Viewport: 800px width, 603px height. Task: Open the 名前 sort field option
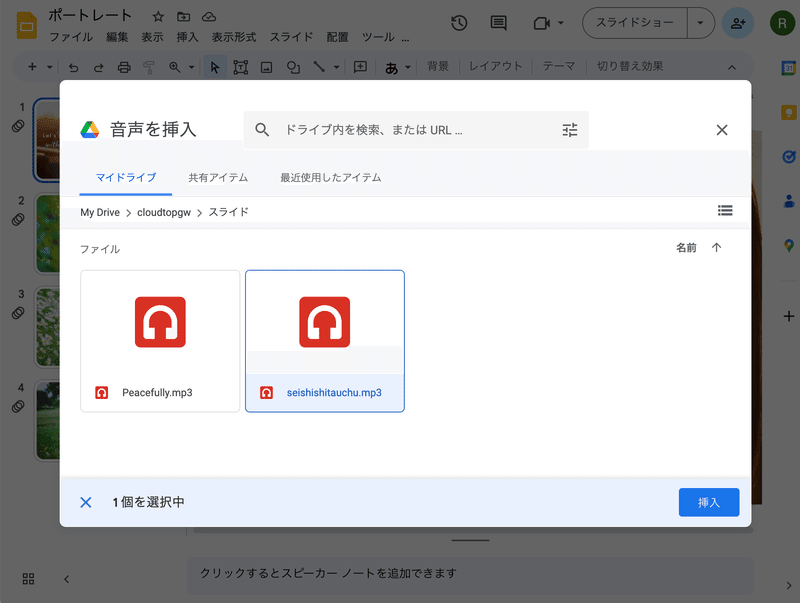point(686,248)
